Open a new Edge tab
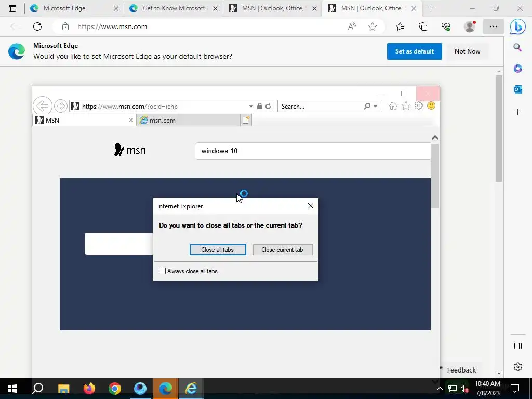Screen dimensions: 532x399 click(431, 8)
